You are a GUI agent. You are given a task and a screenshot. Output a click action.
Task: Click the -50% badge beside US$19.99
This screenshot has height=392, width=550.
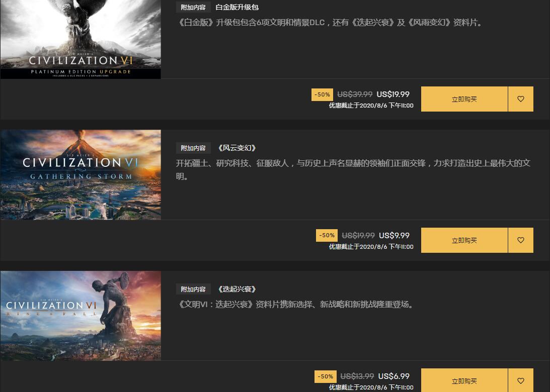pyautogui.click(x=322, y=94)
